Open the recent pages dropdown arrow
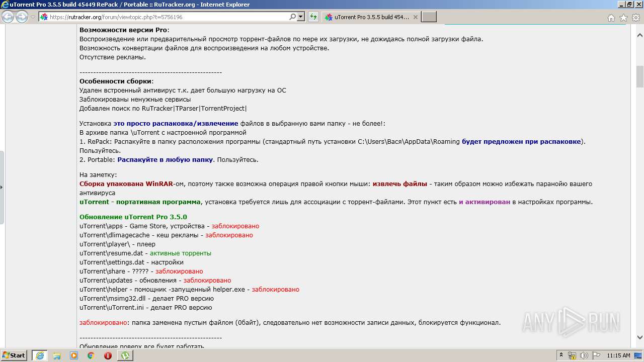Viewport: 644px width, 362px height. [33, 17]
